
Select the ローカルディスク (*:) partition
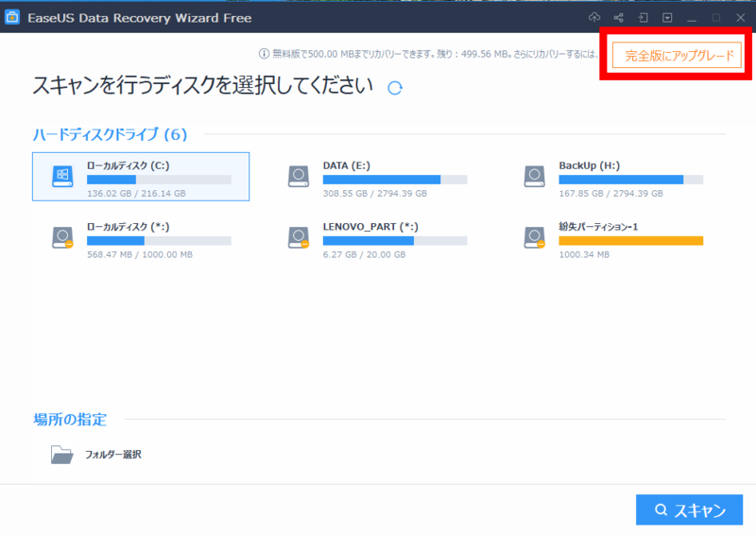141,240
